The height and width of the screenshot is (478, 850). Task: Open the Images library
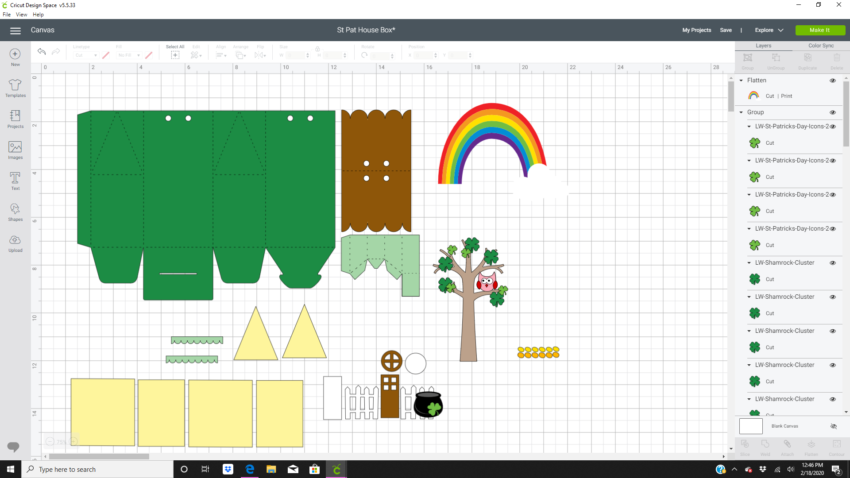click(x=15, y=150)
